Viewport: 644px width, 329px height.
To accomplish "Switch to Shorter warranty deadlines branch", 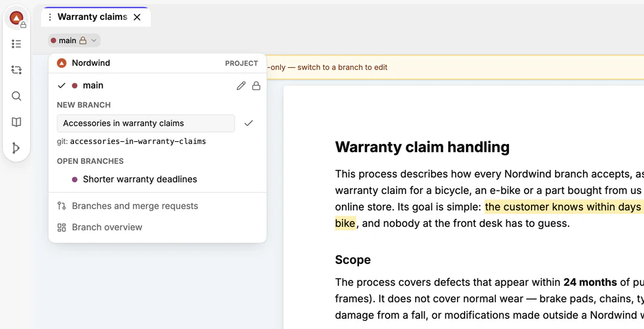I will click(158, 179).
